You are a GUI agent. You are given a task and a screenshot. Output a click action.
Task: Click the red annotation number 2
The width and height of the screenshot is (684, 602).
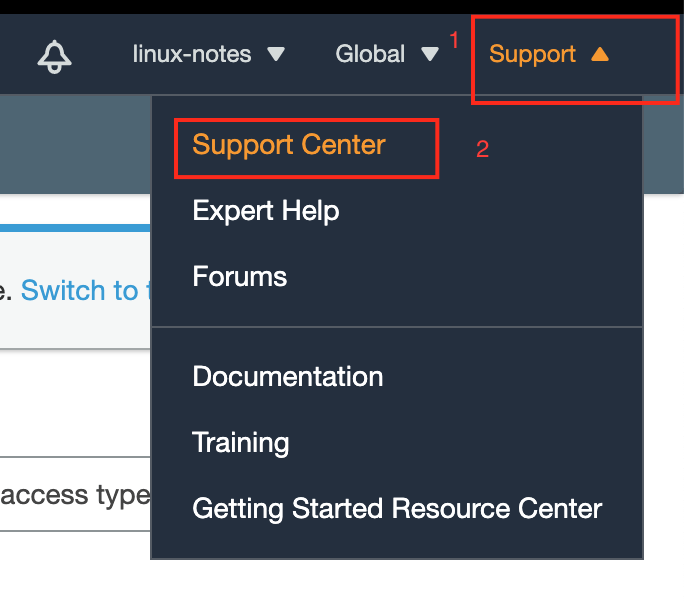pyautogui.click(x=482, y=149)
